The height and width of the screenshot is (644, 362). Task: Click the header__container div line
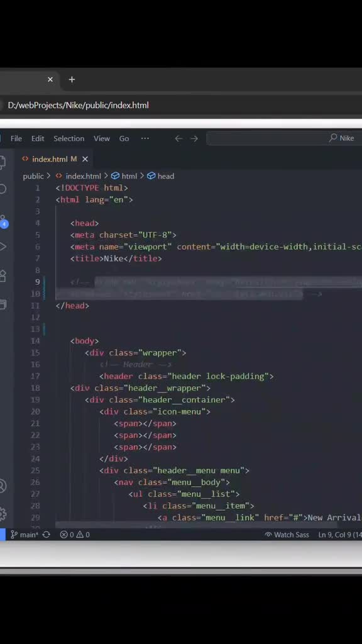(x=160, y=399)
